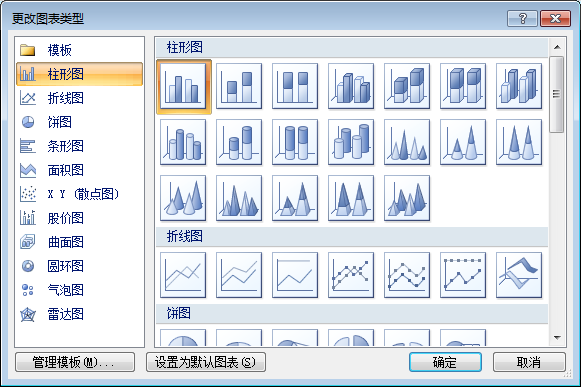Click the chart list scrollbar thumb
This screenshot has width=581, height=387.
pos(557,94)
